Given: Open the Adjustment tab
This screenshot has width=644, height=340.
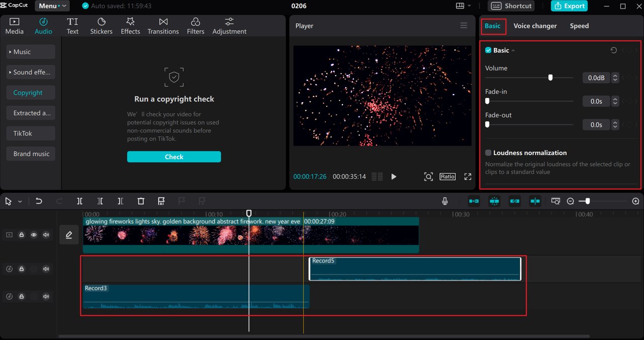Looking at the screenshot, I should (x=229, y=26).
